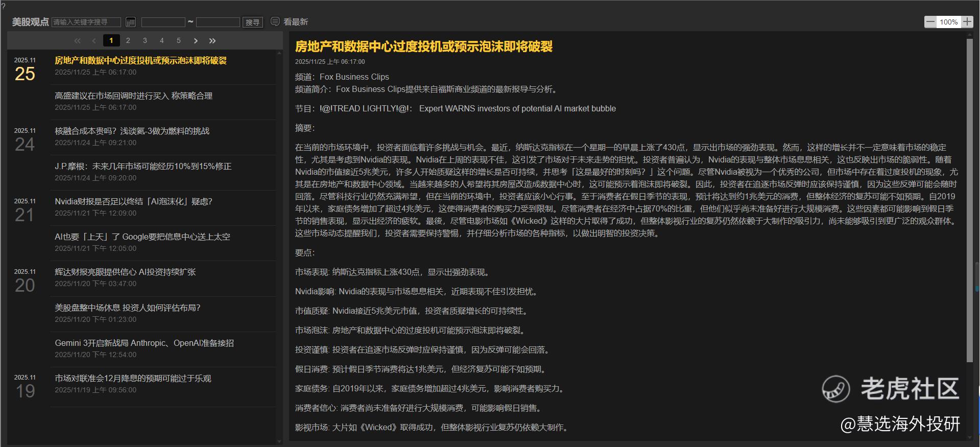Click the keyword search input field
The image size is (980, 447).
click(x=86, y=22)
